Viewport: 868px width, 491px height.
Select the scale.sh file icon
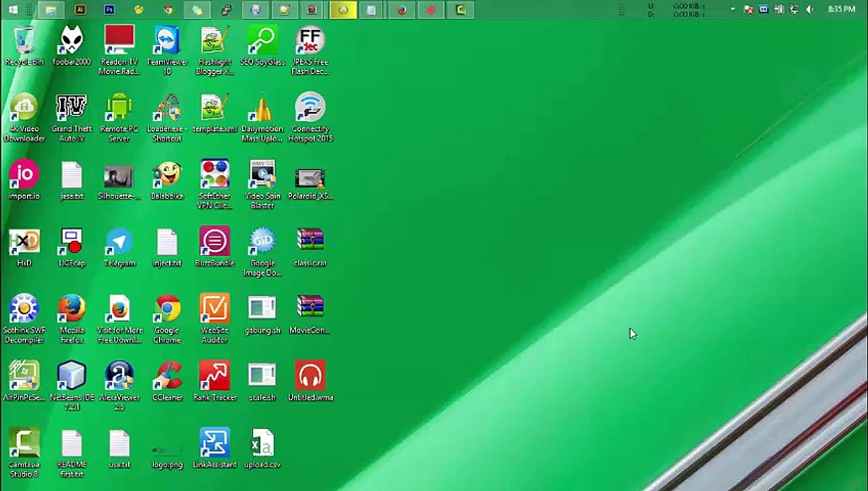263,381
